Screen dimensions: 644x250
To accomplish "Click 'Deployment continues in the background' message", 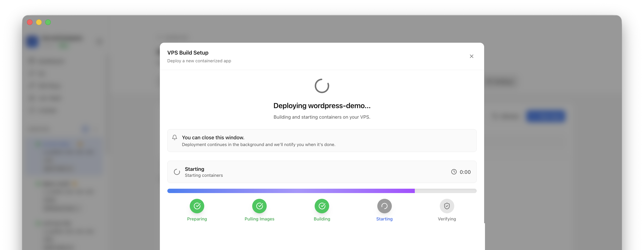I will tap(259, 145).
